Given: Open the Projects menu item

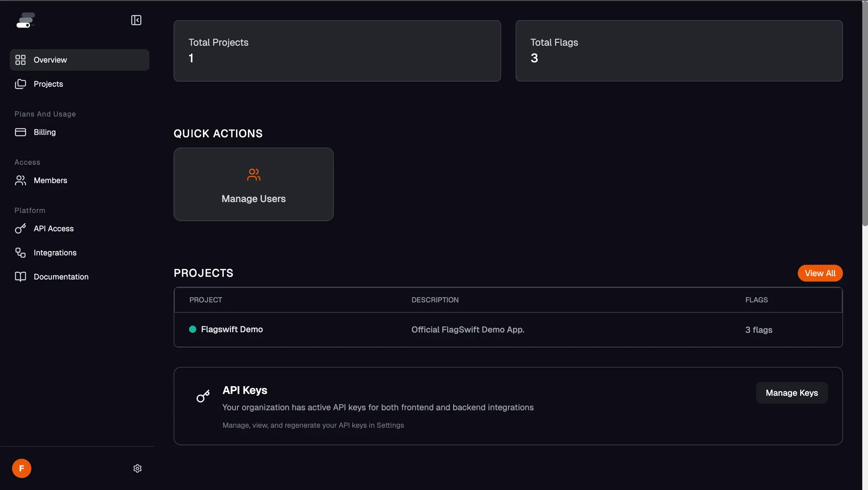Looking at the screenshot, I should 80,84.
